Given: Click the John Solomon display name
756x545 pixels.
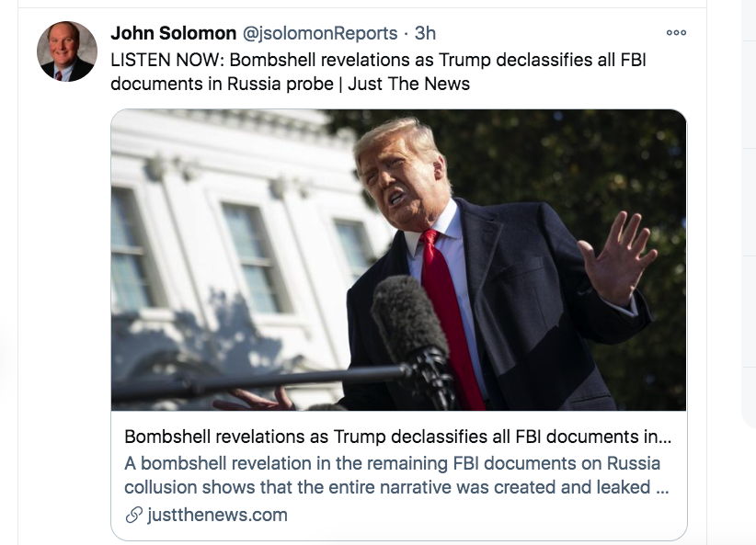Looking at the screenshot, I should [x=174, y=33].
